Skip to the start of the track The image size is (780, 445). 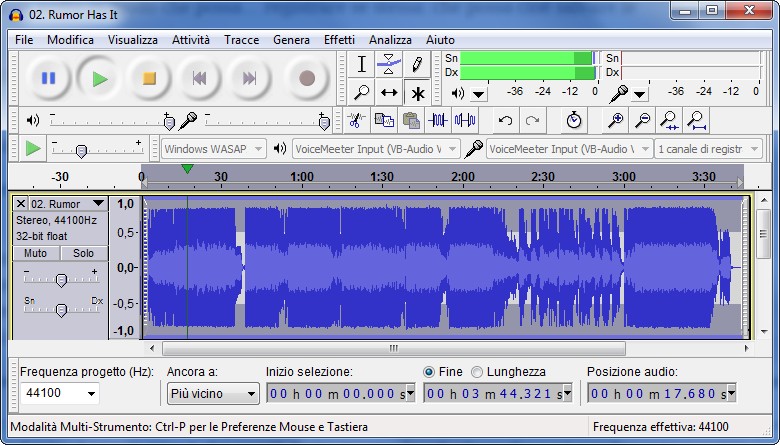point(199,78)
